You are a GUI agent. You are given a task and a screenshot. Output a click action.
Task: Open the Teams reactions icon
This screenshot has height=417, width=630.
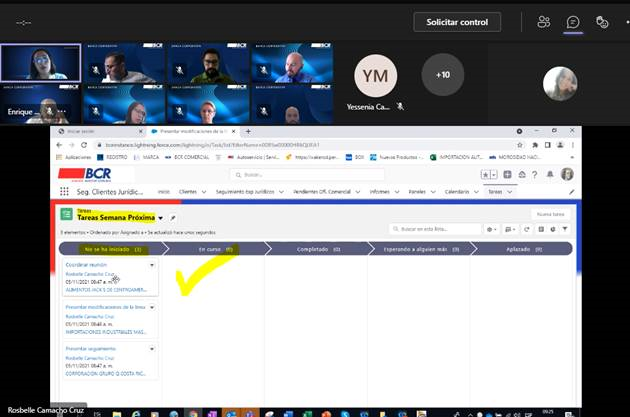point(602,22)
